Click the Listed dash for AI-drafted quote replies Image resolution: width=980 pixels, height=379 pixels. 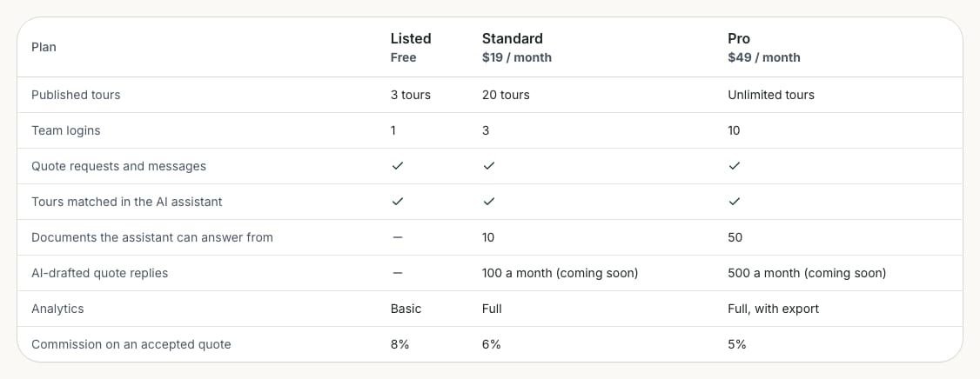(398, 273)
